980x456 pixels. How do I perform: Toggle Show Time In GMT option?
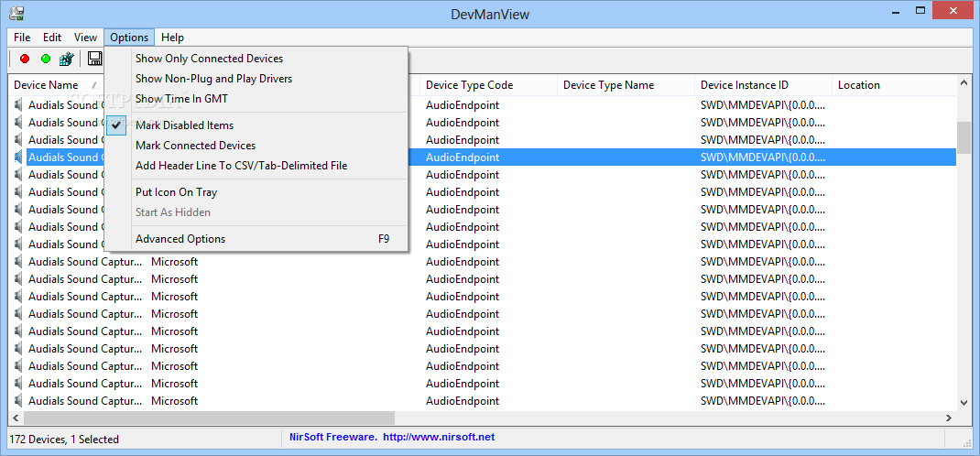pos(256,99)
